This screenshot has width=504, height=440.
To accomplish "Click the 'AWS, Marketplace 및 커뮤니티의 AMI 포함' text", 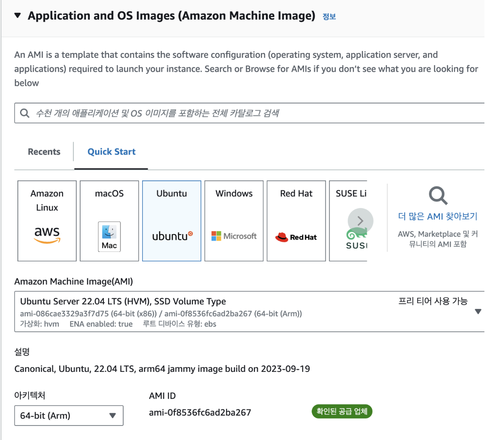I will click(438, 239).
